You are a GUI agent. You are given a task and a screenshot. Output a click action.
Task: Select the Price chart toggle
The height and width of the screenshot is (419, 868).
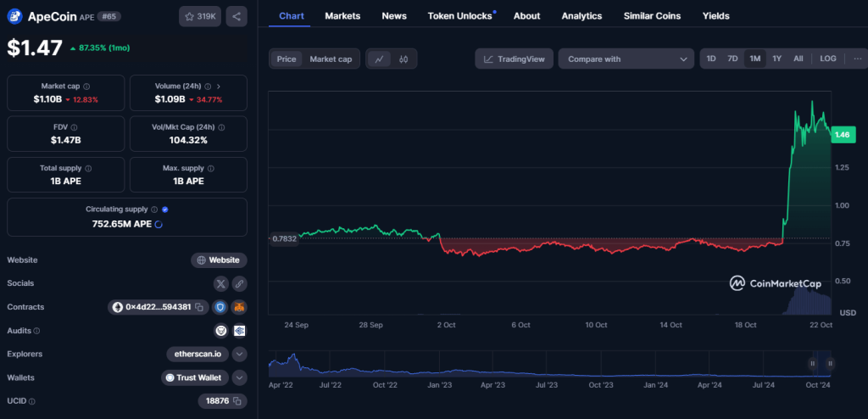287,59
